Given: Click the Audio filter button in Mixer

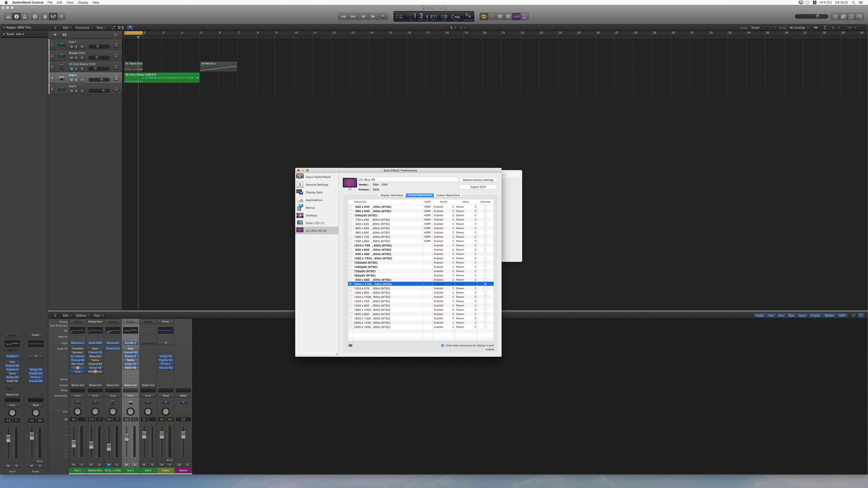Looking at the screenshot, I should click(x=759, y=316).
